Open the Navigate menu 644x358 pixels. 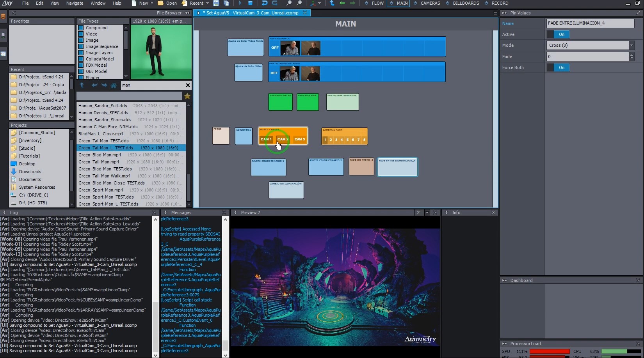click(x=75, y=3)
